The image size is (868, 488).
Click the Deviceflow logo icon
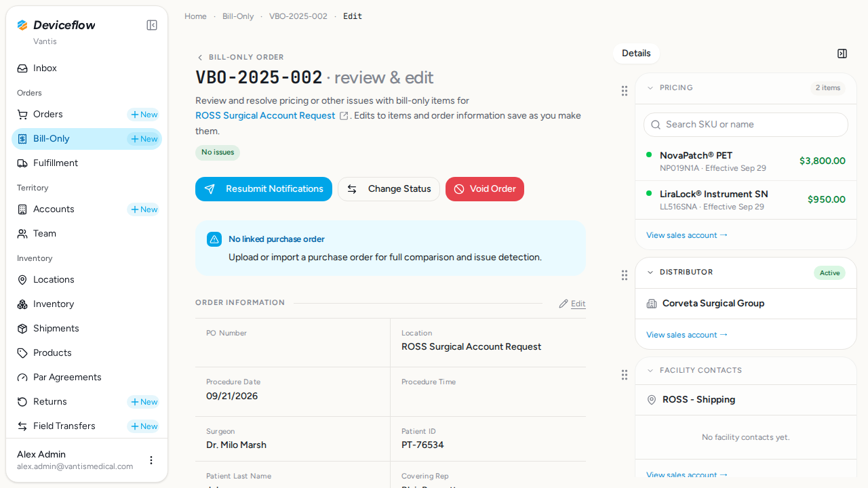(x=22, y=25)
